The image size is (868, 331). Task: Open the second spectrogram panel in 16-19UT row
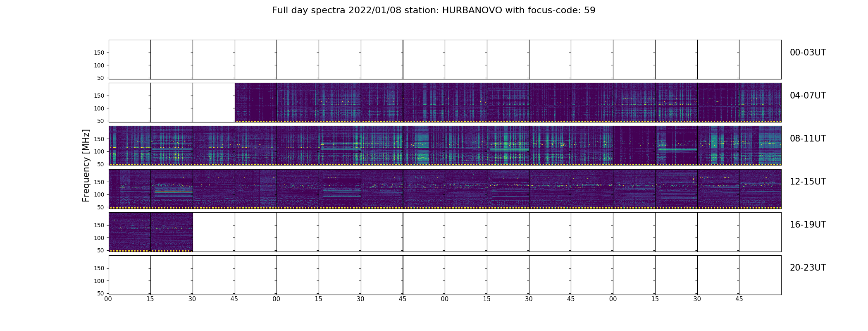tap(172, 232)
